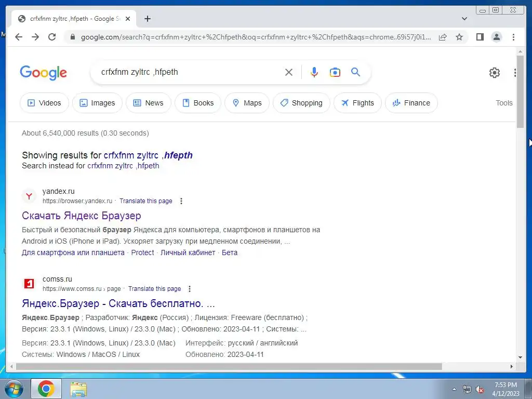Click horizontal scrollbar left arrow
Viewport: 532px width, 399px height.
click(11, 366)
